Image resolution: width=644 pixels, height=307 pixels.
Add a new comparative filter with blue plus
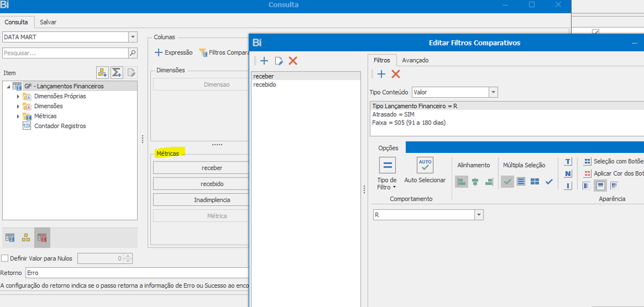tap(264, 61)
